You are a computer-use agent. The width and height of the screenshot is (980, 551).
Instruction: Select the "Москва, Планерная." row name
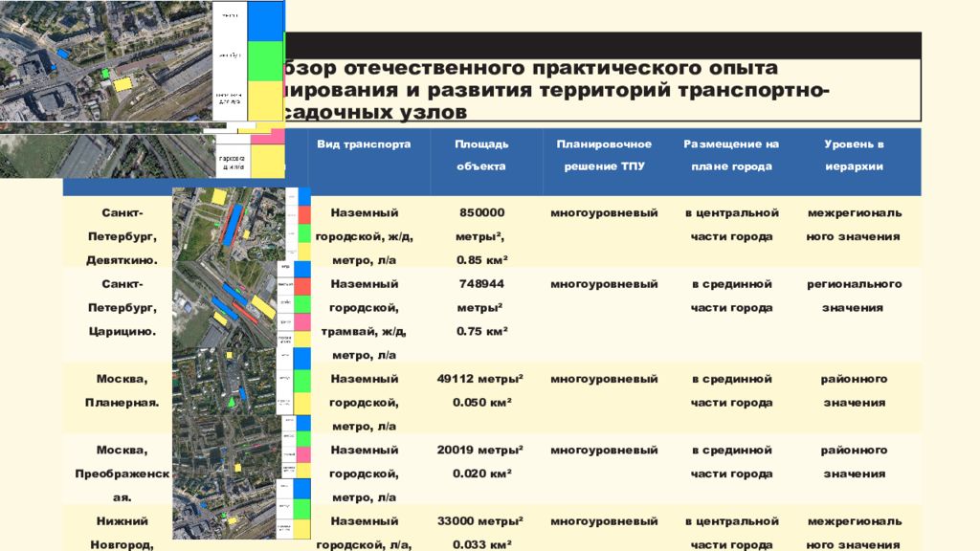(122, 390)
